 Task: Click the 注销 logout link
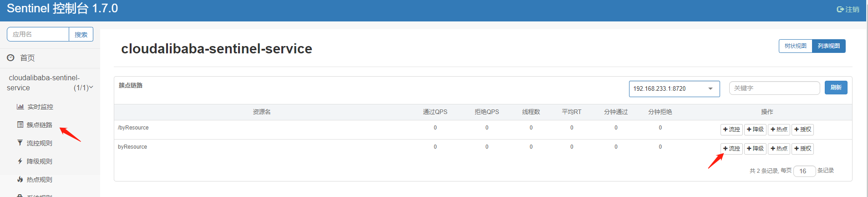[x=852, y=9]
